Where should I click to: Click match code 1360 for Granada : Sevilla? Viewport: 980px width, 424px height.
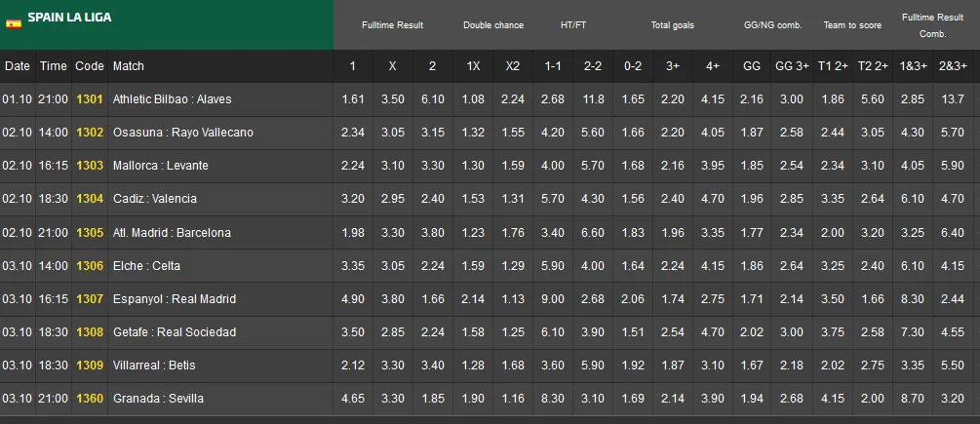click(90, 399)
